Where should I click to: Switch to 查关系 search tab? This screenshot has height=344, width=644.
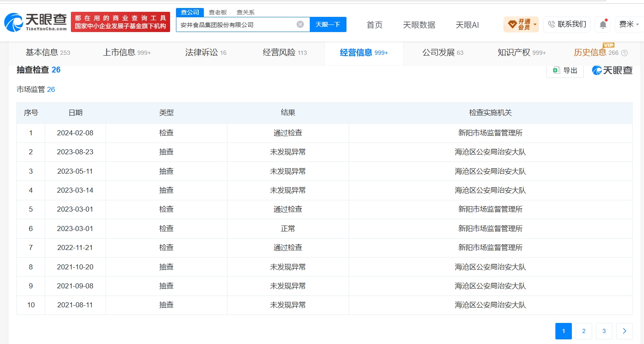[246, 12]
